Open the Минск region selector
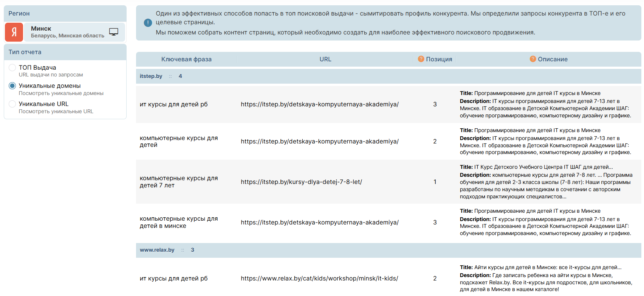This screenshot has width=644, height=296. tap(65, 32)
